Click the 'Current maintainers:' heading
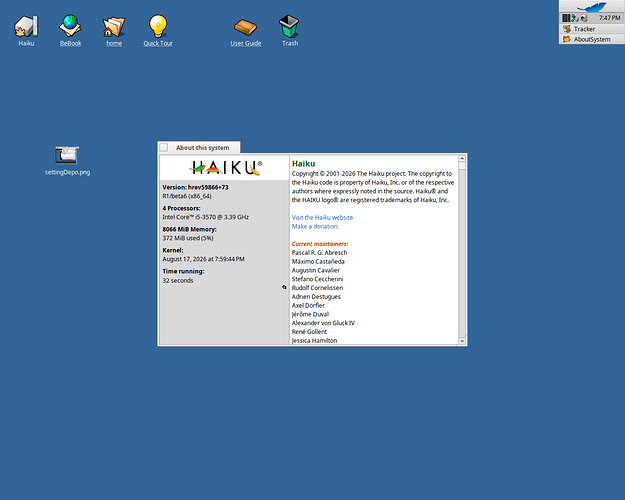This screenshot has height=500, width=625. 320,244
